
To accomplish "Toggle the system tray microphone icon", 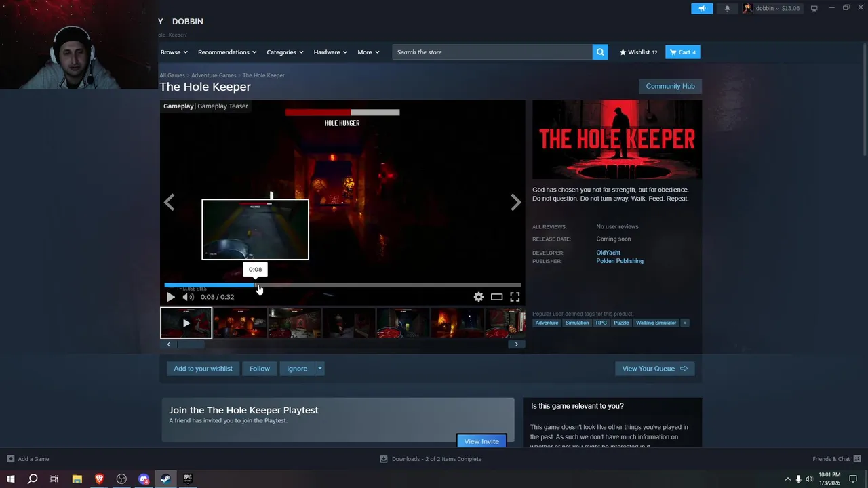I will pos(798,479).
